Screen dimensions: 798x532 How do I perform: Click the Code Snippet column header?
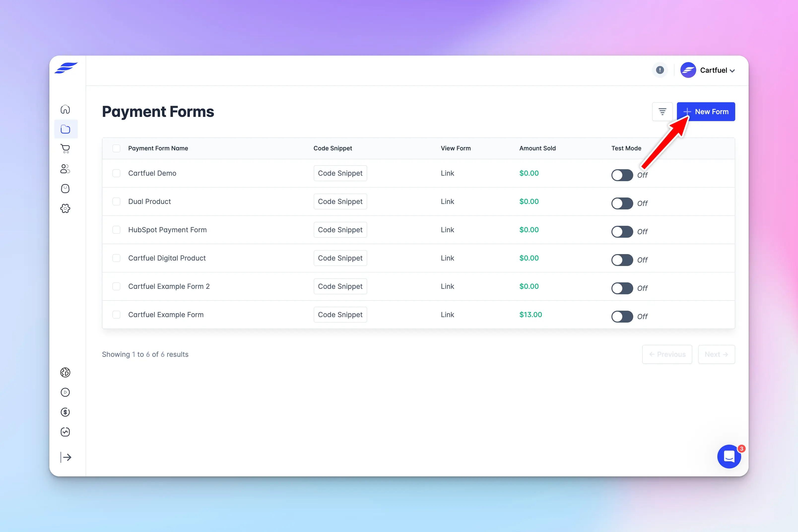pos(333,148)
